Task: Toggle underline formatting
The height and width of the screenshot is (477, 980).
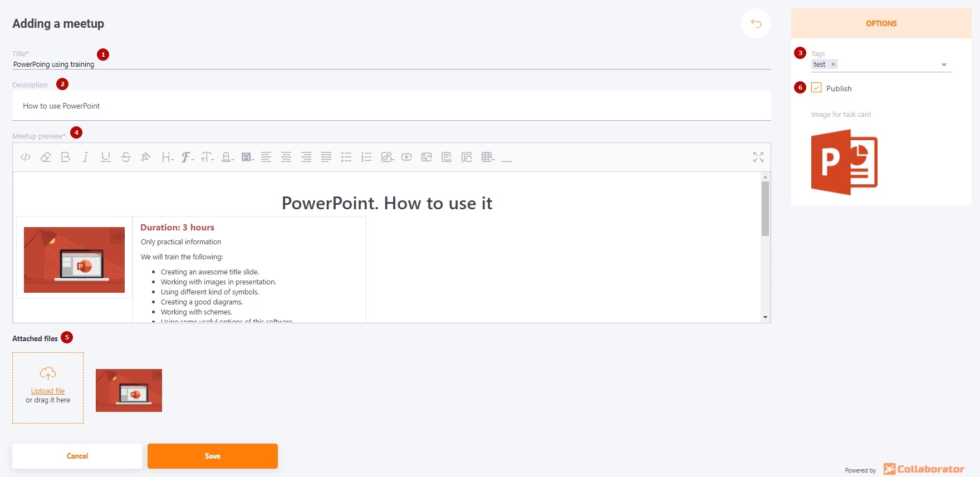Action: [106, 158]
